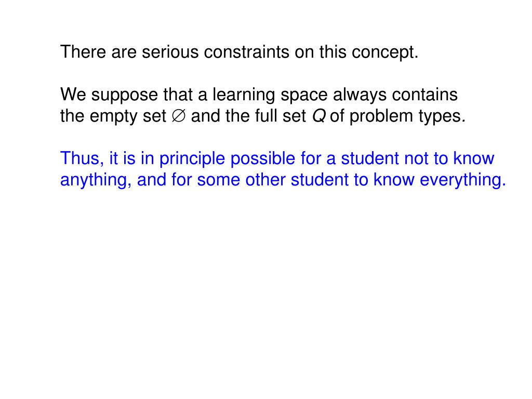Click the italic letter Q
Image resolution: width=532 pixels, height=399 pixels.
(318, 116)
